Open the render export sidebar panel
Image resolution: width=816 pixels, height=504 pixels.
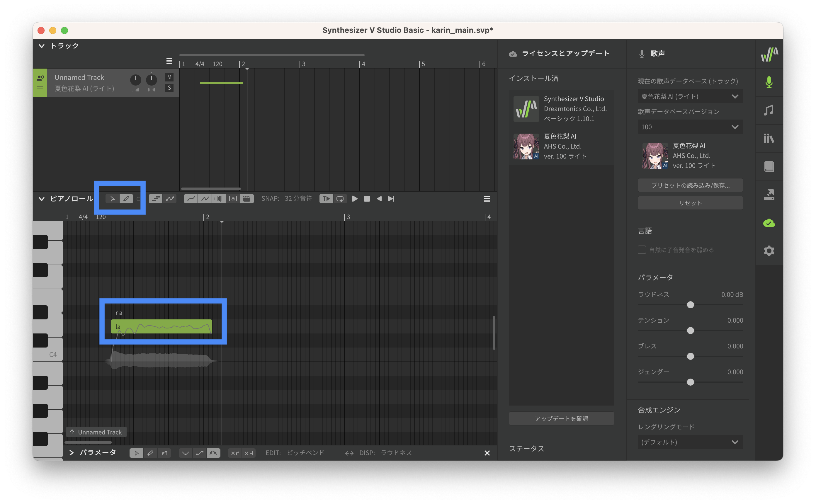click(769, 194)
